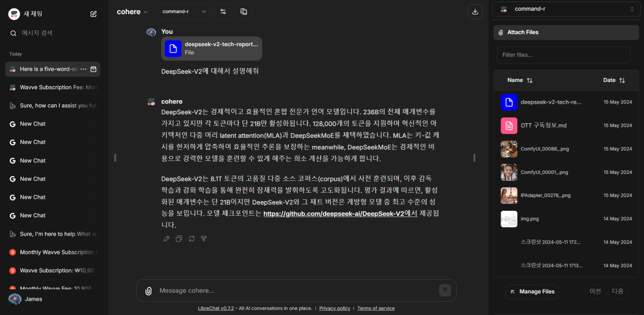The width and height of the screenshot is (644, 315).
Task: Select ComfyUI_00001_.png thumbnail
Action: tap(509, 172)
